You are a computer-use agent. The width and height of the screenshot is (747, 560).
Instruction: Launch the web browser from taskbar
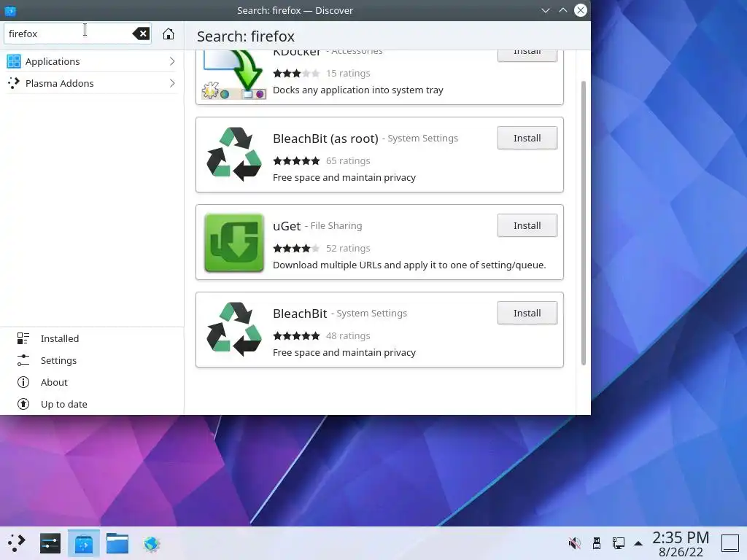click(152, 543)
